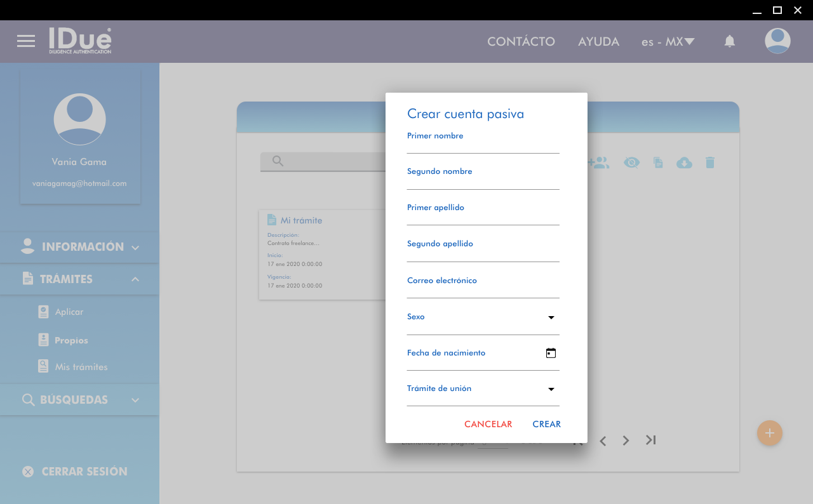The width and height of the screenshot is (813, 504).
Task: Change language with es - MX dropdown
Action: coord(668,42)
